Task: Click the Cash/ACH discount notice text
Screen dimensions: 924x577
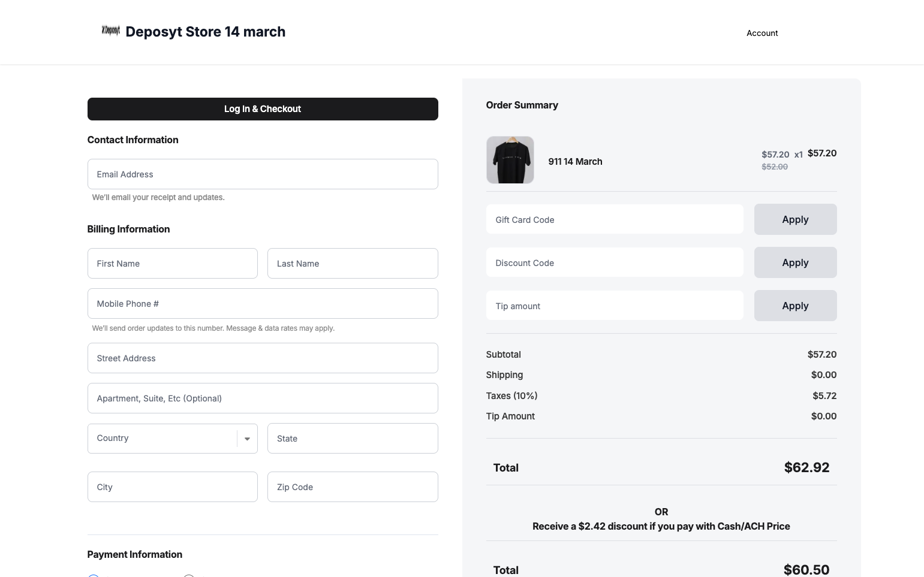Action: (x=661, y=526)
